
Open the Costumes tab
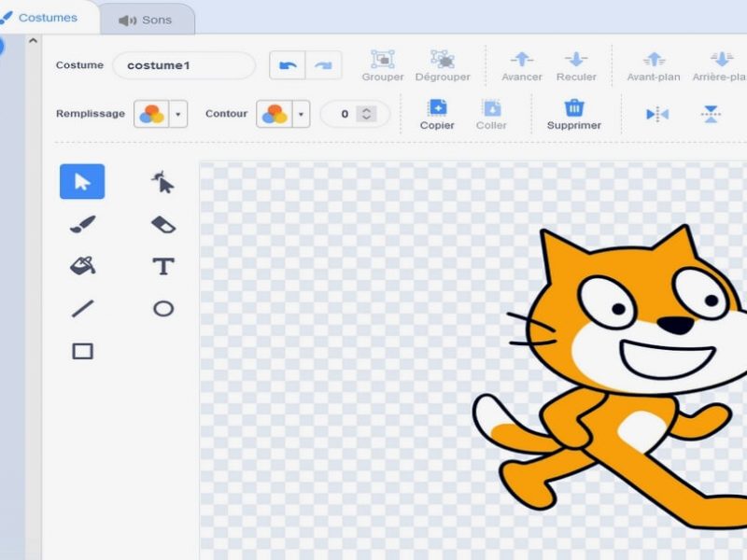(x=48, y=18)
